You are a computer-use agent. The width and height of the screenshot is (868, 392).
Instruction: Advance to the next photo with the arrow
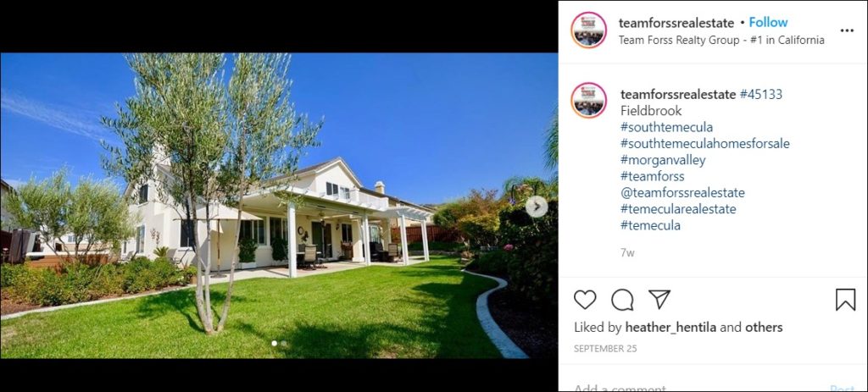tap(536, 207)
